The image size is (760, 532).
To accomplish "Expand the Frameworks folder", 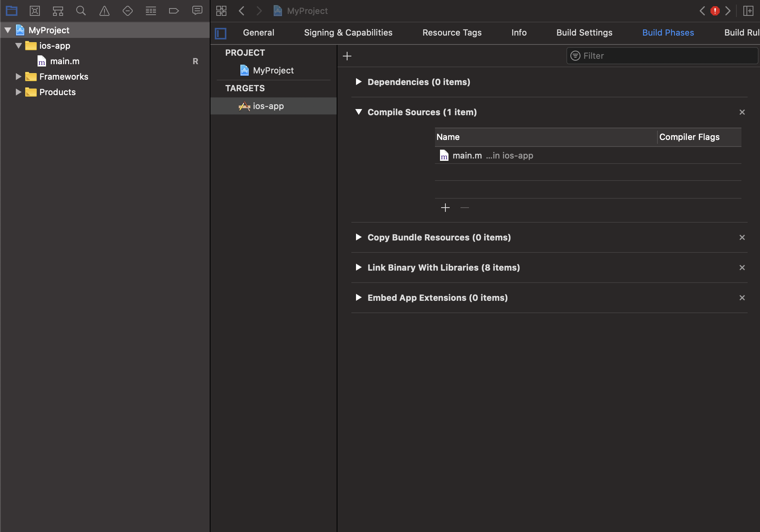I will (x=18, y=77).
